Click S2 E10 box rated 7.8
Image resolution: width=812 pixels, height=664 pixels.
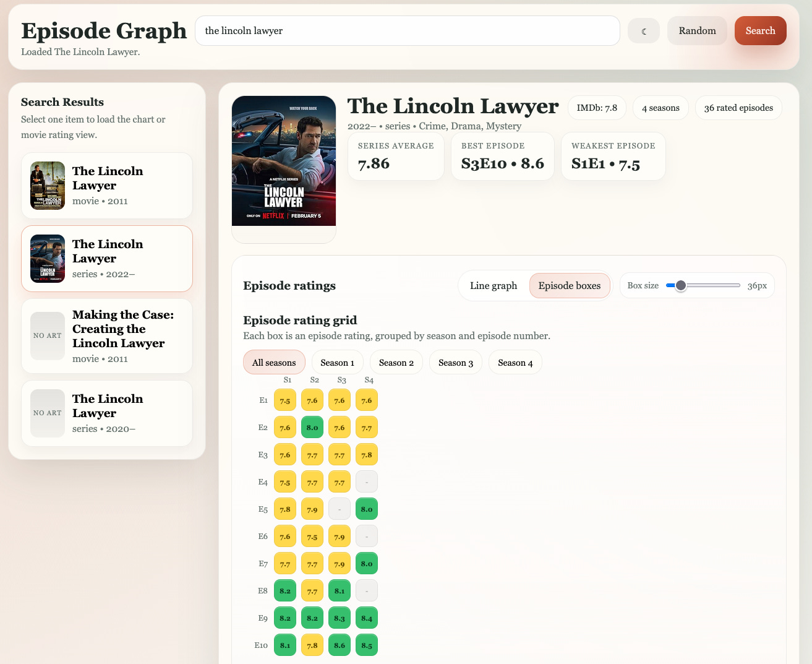coord(312,645)
